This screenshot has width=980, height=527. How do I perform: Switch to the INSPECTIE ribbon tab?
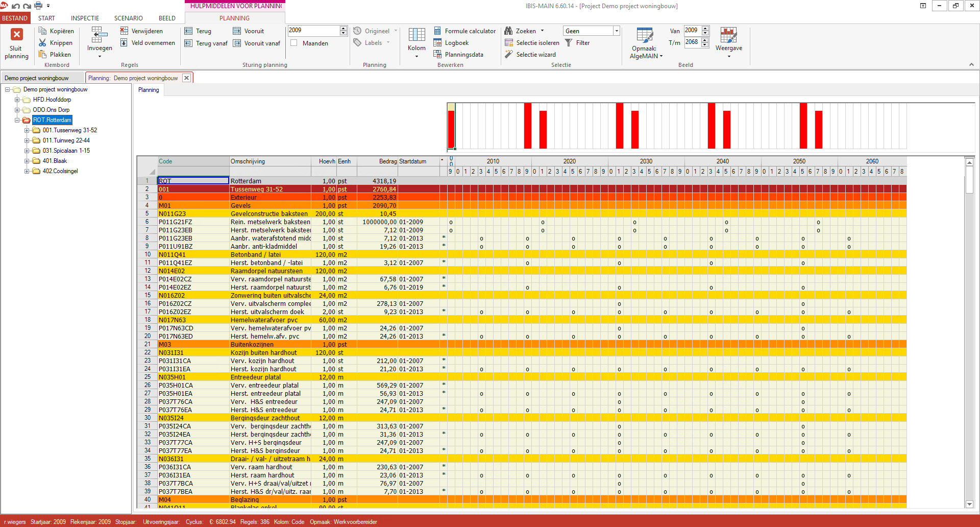click(x=85, y=18)
